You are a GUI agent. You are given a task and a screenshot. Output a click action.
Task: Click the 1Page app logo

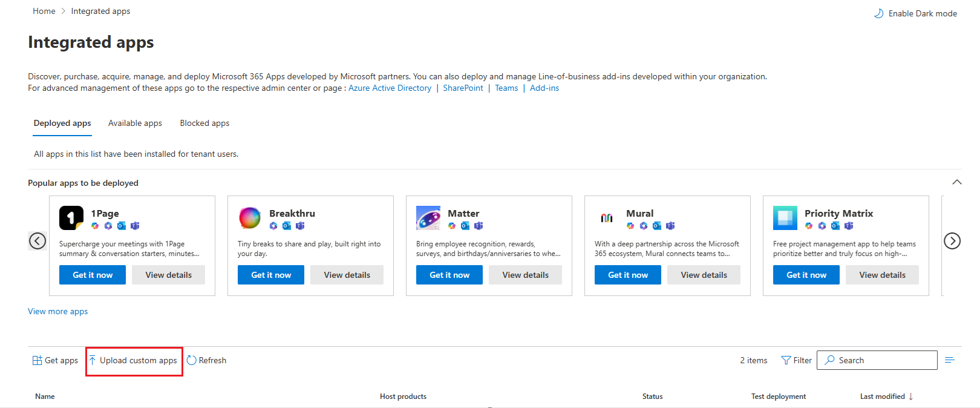(71, 218)
